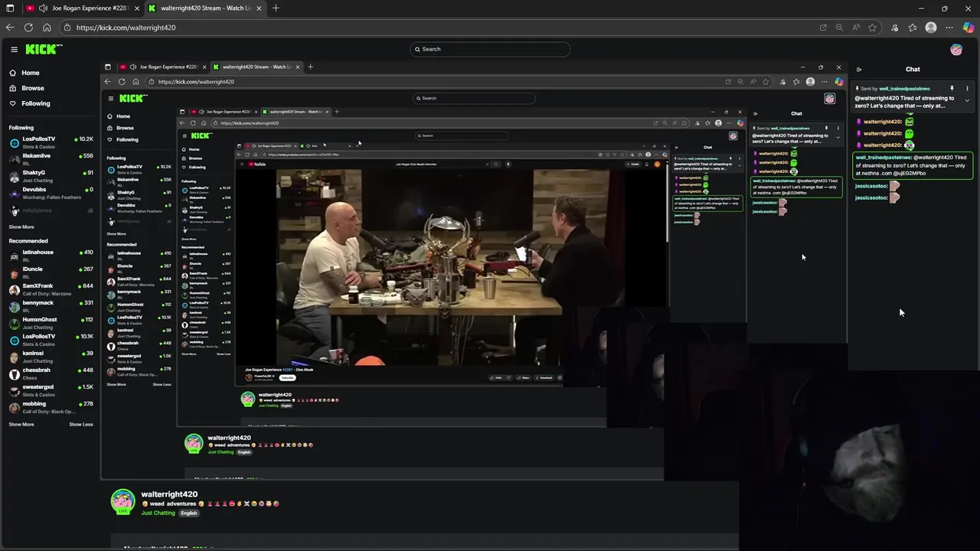The height and width of the screenshot is (551, 980).
Task: Open pinned message three-dot options
Action: coord(967,89)
